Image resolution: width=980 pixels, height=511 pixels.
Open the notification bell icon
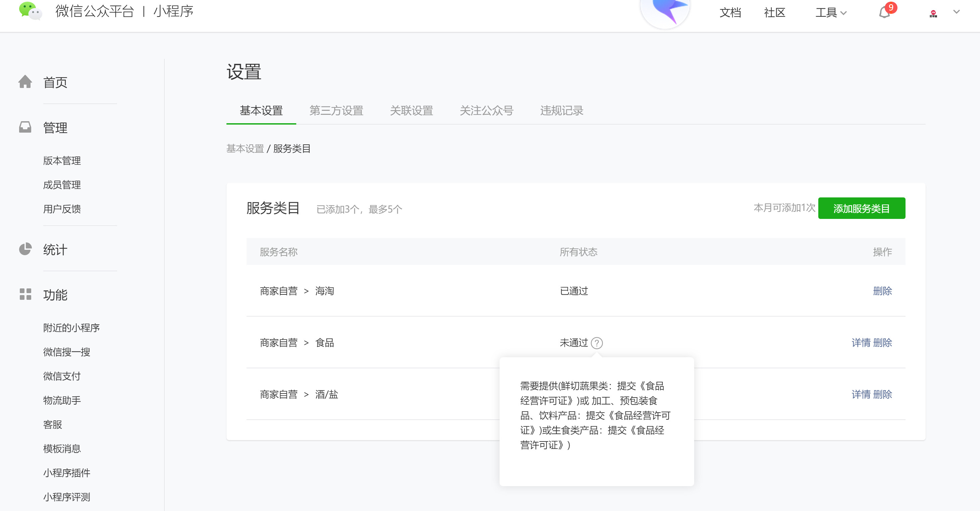(884, 12)
